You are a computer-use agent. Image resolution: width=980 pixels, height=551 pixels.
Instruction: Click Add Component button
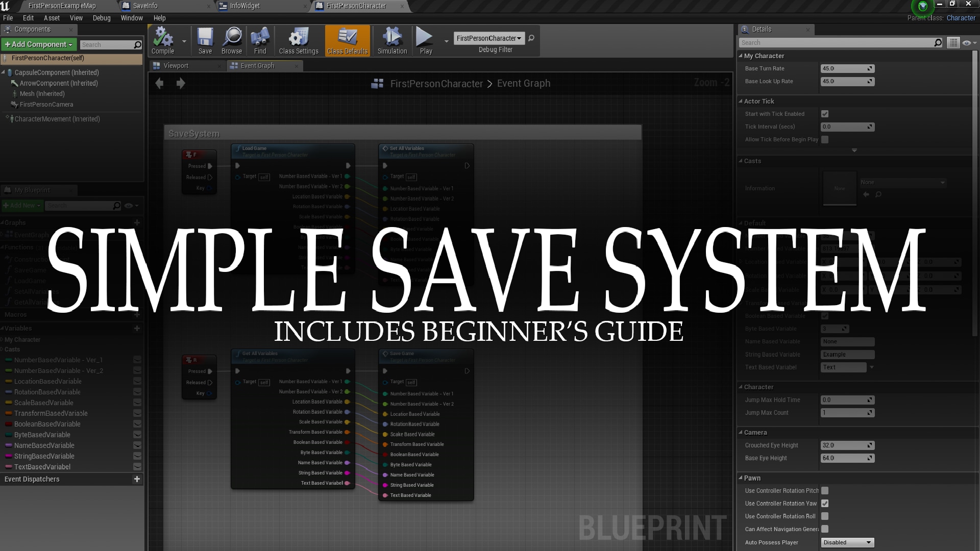(38, 44)
